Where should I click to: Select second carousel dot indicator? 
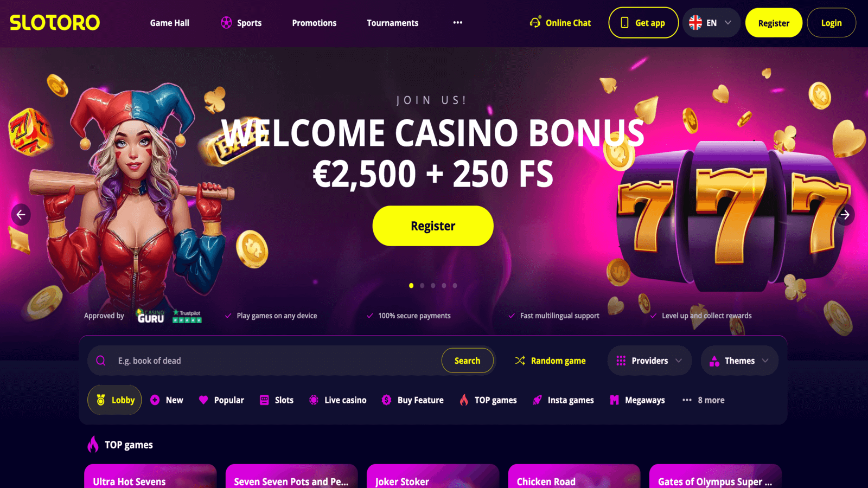click(422, 286)
